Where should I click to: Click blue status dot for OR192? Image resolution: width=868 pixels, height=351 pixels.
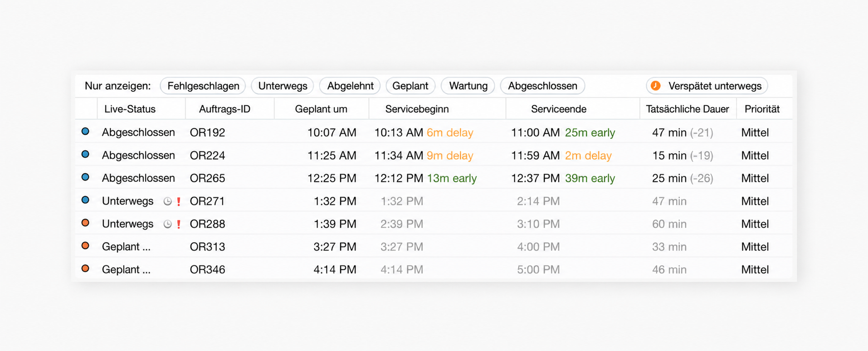(x=85, y=132)
